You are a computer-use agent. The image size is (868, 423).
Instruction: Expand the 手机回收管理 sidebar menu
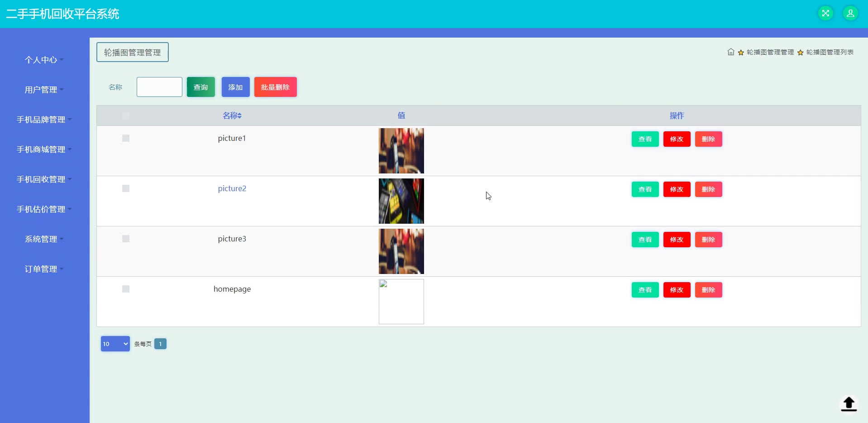point(44,179)
